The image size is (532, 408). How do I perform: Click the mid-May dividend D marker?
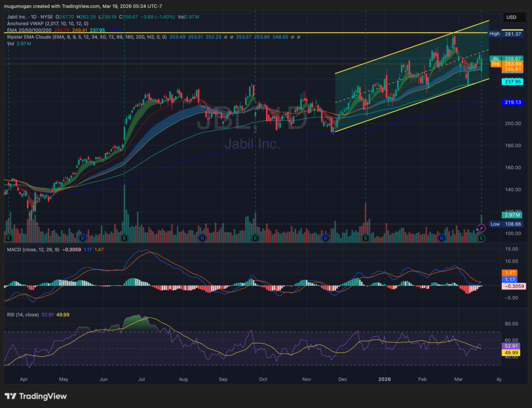[x=83, y=238]
